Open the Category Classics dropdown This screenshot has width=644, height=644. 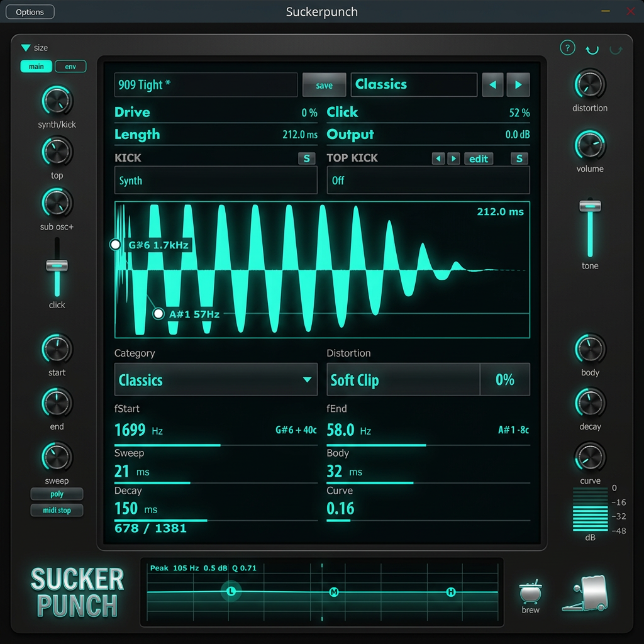pos(216,379)
